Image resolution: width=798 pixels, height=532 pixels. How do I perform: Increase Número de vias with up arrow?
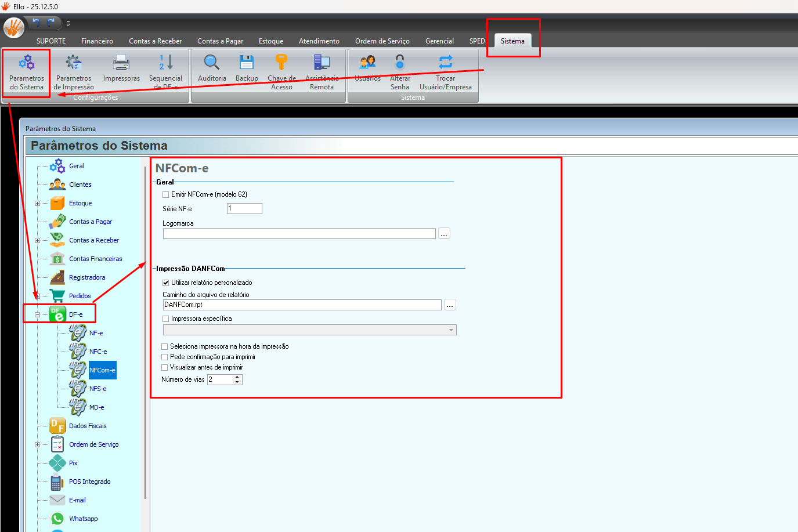click(237, 377)
